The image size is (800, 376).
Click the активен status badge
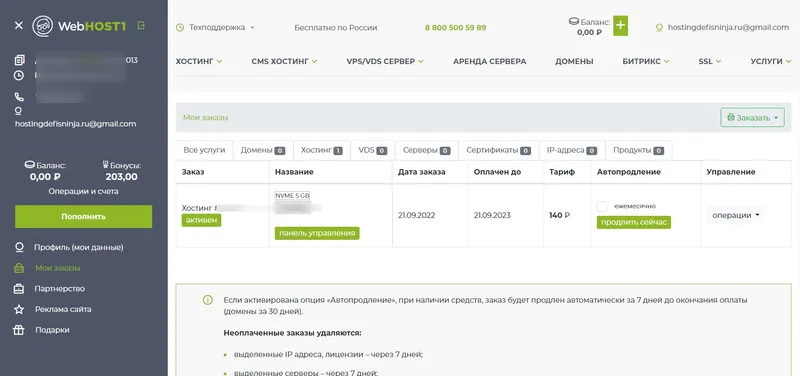[202, 220]
